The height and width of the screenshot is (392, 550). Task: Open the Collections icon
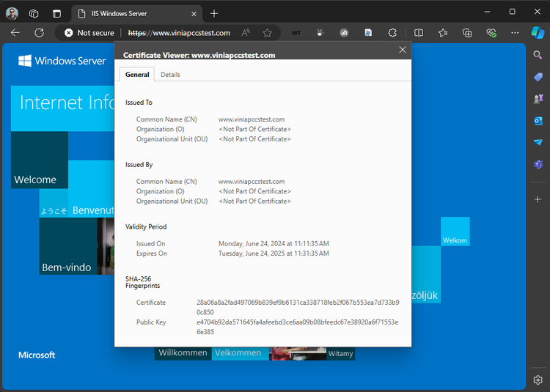click(467, 33)
